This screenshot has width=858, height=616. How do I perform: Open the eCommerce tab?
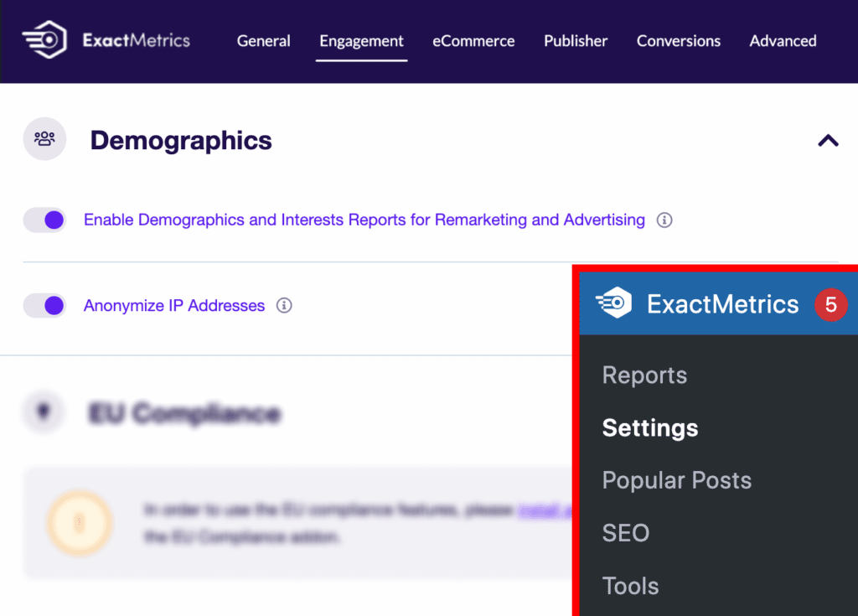coord(473,41)
